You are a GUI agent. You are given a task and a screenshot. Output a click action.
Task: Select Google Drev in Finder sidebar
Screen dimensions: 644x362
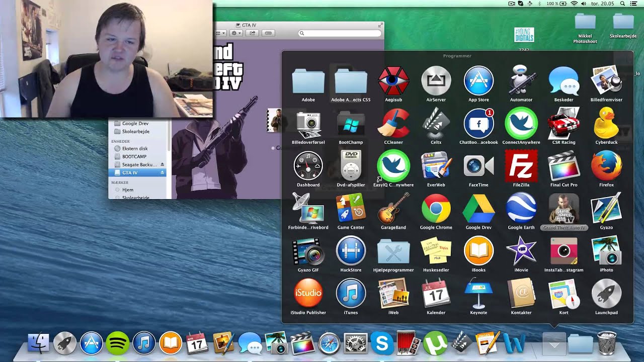click(135, 123)
